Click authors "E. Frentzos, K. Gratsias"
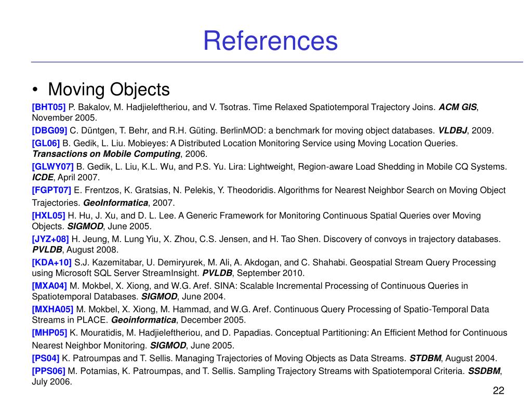 [122, 190]
